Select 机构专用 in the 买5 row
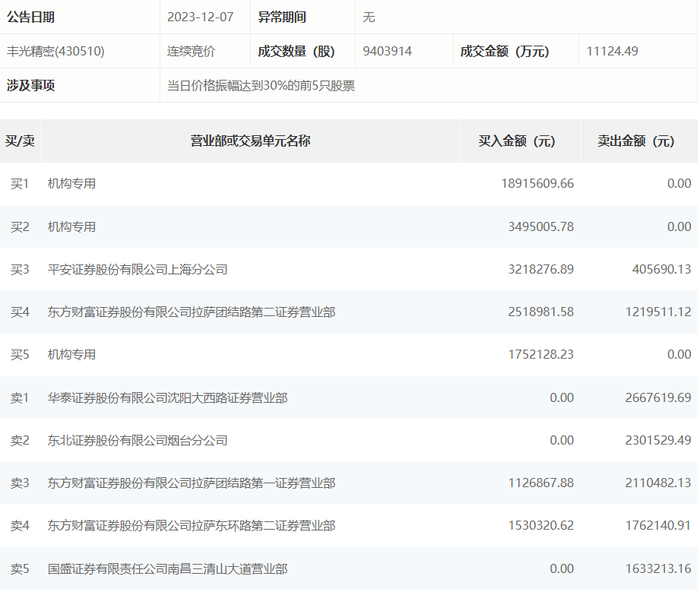 pyautogui.click(x=72, y=354)
